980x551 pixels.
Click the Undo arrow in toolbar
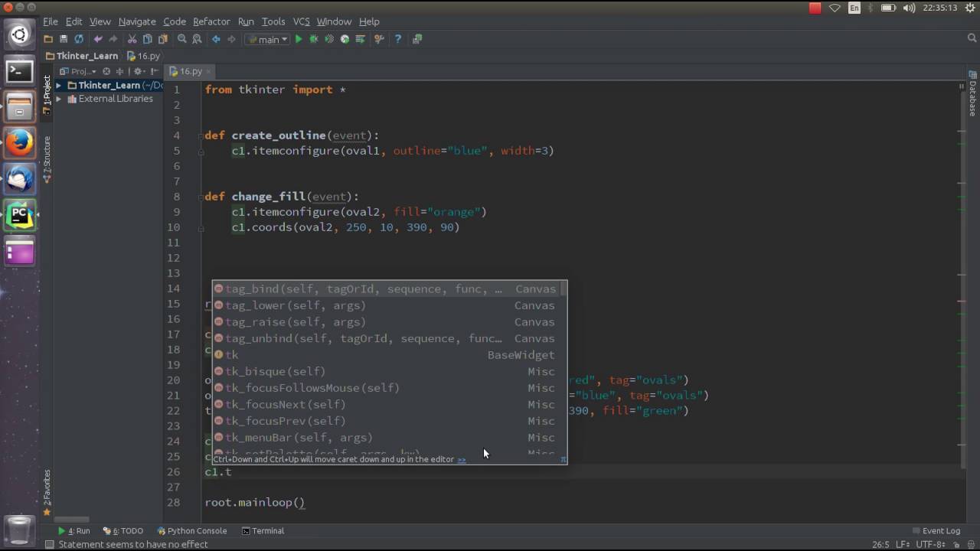(98, 39)
